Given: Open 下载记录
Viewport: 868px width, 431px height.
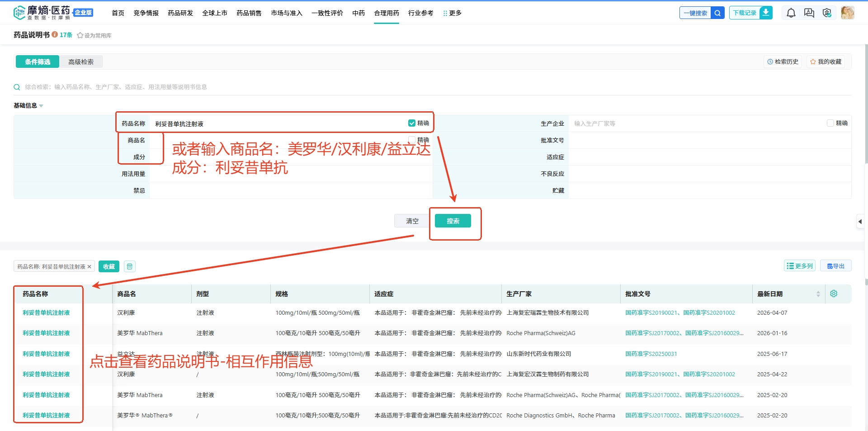Looking at the screenshot, I should [x=745, y=13].
